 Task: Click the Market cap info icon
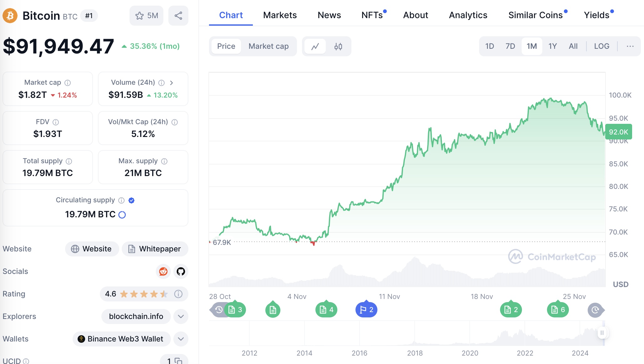point(68,83)
